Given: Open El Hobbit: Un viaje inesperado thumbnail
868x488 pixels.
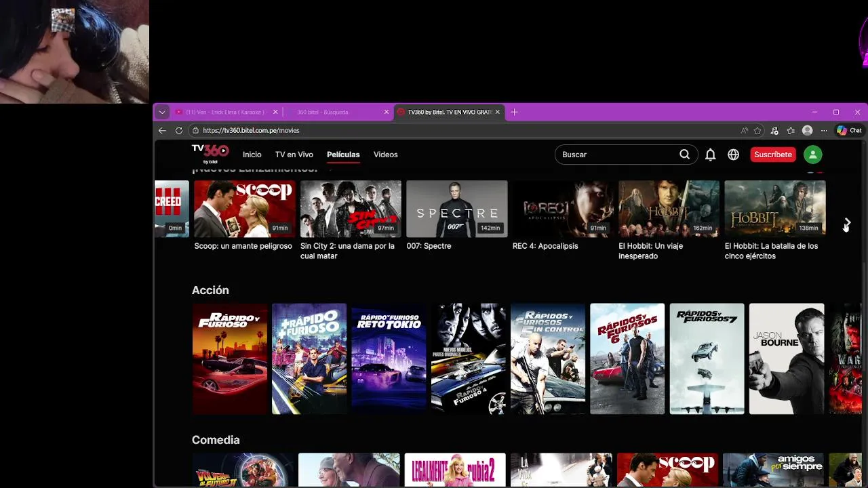Looking at the screenshot, I should 669,209.
